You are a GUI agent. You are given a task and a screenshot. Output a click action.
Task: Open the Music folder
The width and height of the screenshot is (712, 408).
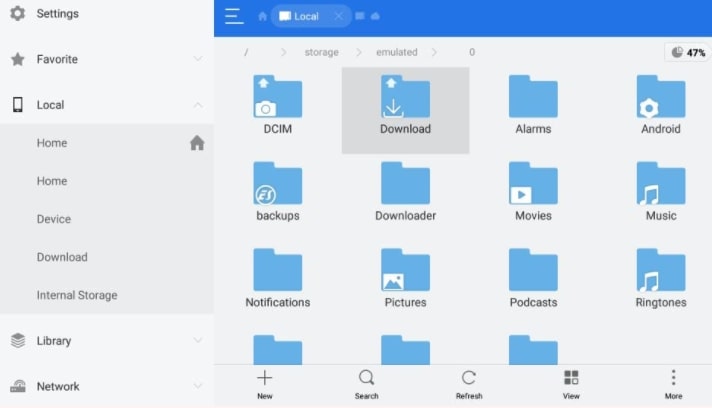point(661,192)
